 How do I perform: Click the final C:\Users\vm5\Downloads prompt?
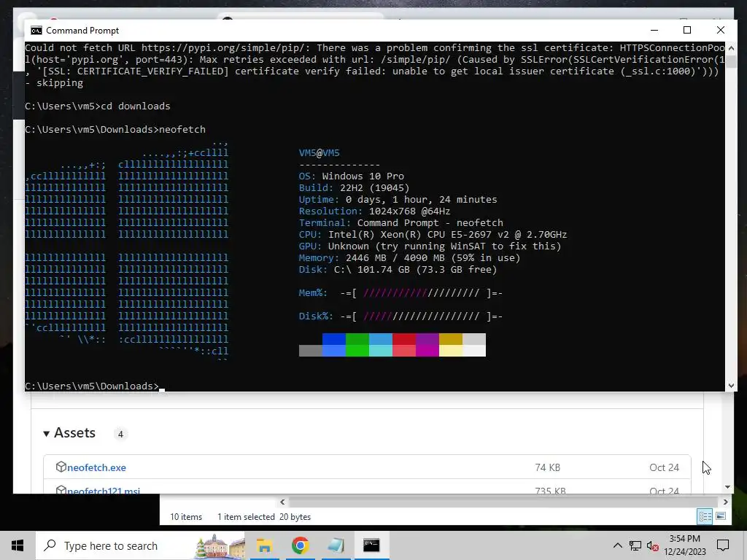(x=92, y=386)
